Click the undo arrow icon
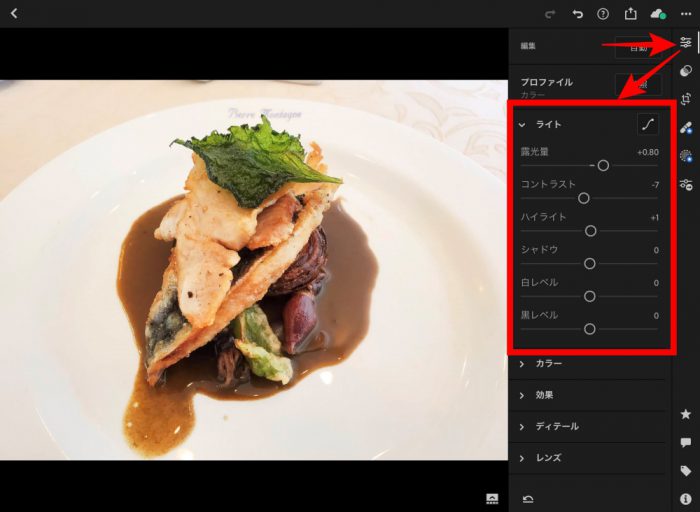This screenshot has width=700, height=512. [577, 14]
